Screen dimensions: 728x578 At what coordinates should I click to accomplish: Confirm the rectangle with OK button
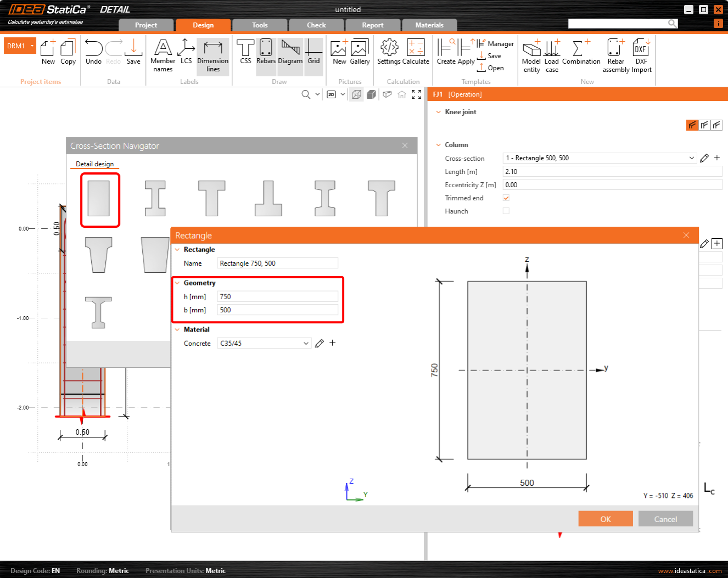(605, 519)
